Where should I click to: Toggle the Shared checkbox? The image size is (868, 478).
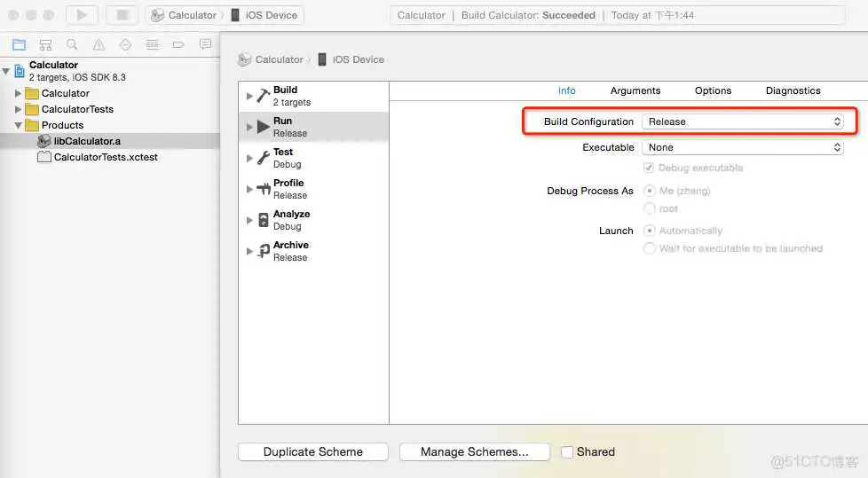[567, 452]
